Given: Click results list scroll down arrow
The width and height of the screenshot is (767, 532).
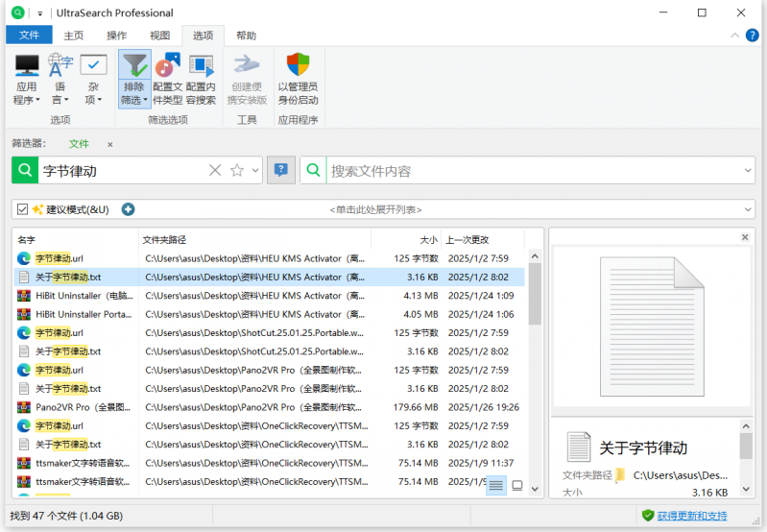Looking at the screenshot, I should point(535,489).
